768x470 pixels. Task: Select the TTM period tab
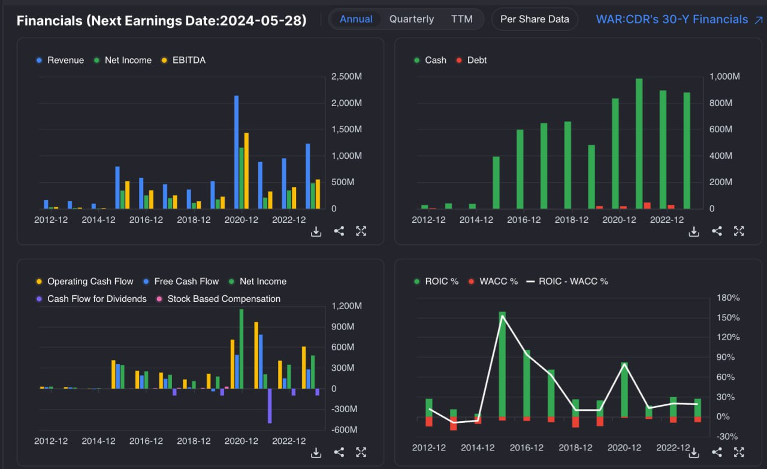[461, 19]
